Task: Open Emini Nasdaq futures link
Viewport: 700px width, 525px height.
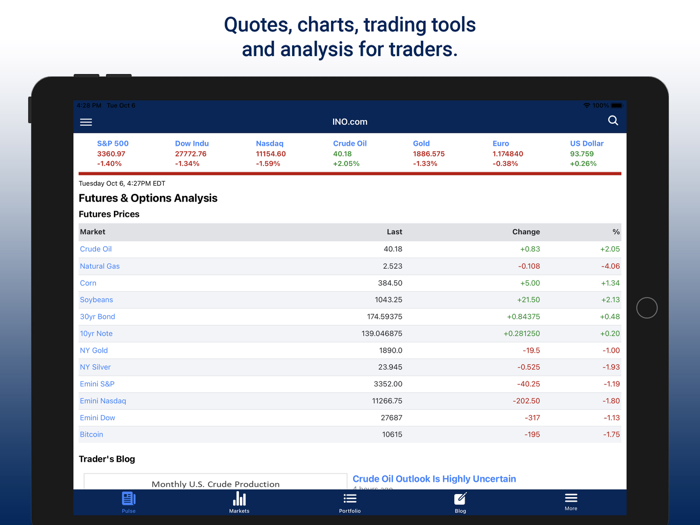Action: tap(103, 401)
